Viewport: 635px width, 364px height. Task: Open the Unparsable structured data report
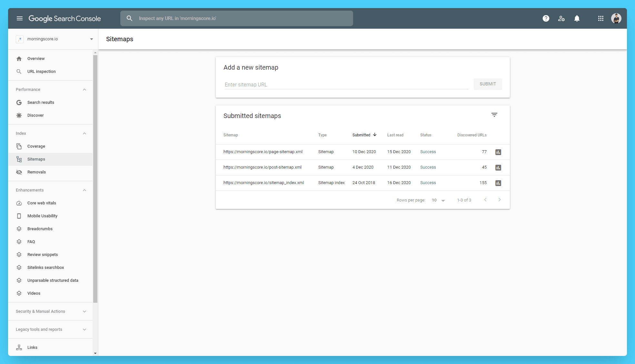(50, 280)
